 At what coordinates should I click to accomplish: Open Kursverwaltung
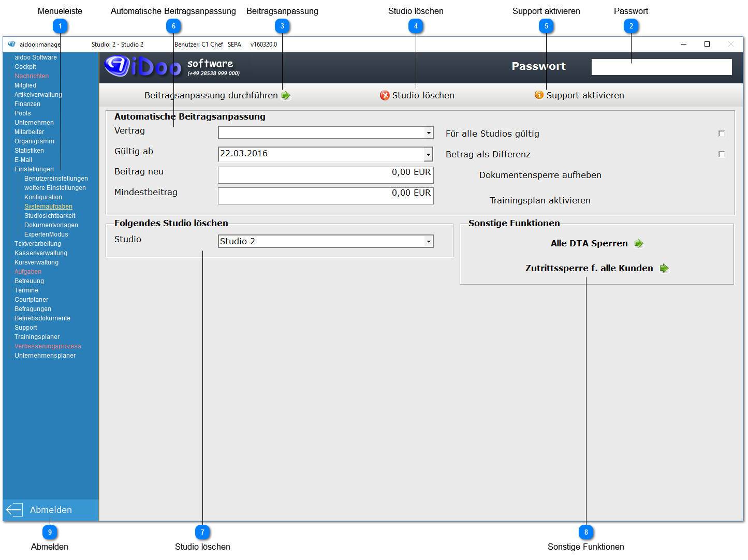click(36, 262)
